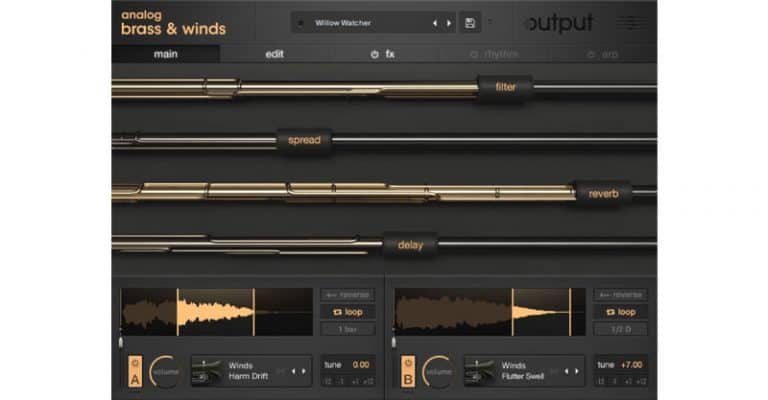Open the 1/2 D loop length dropdown
768x400 pixels.
(x=621, y=329)
